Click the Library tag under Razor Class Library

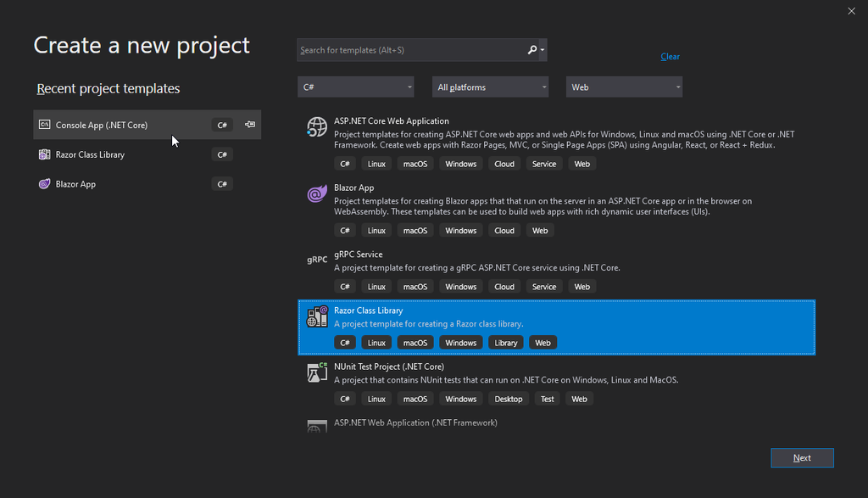tap(506, 343)
